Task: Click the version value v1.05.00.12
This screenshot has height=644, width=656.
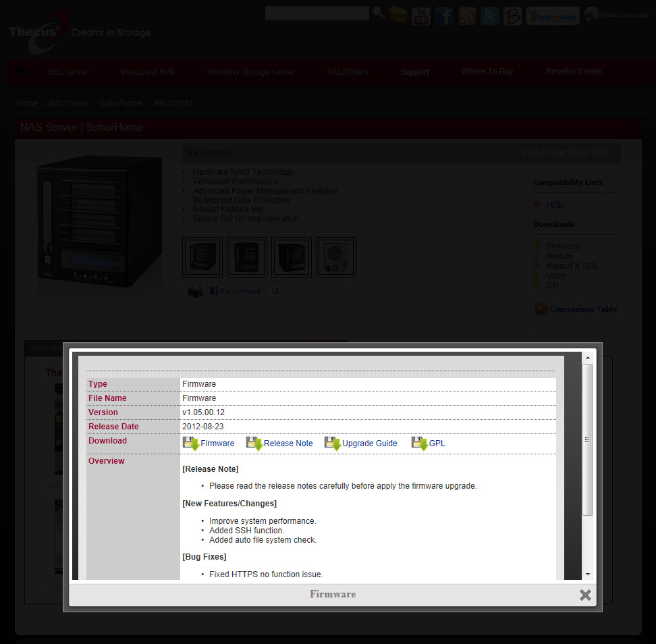Action: coord(203,412)
